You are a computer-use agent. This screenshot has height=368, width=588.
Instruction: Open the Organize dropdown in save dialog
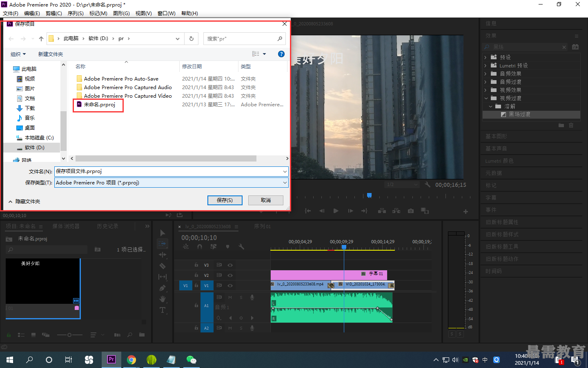point(18,54)
